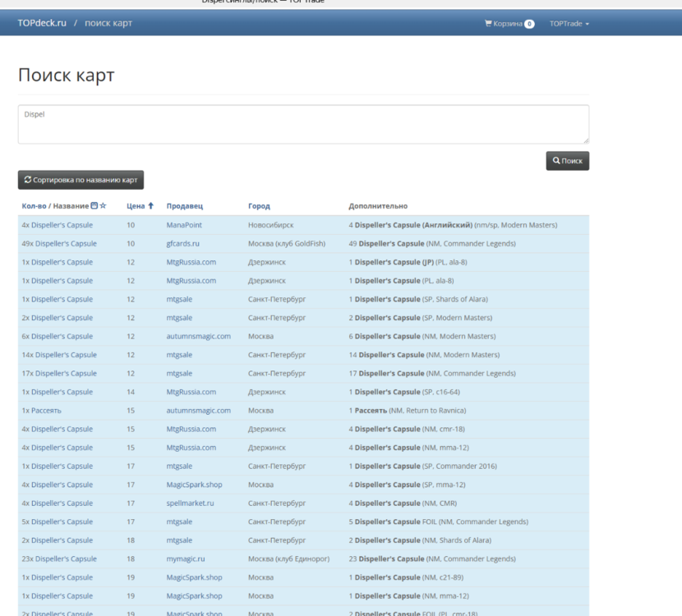Click the search field containing Dispel
This screenshot has width=682, height=616.
tap(303, 123)
